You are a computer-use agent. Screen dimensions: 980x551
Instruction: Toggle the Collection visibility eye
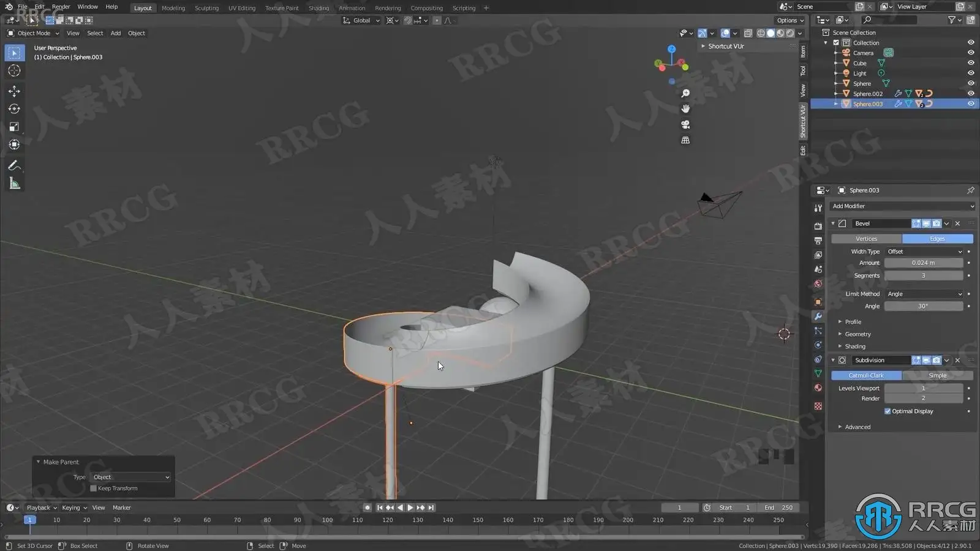point(971,43)
